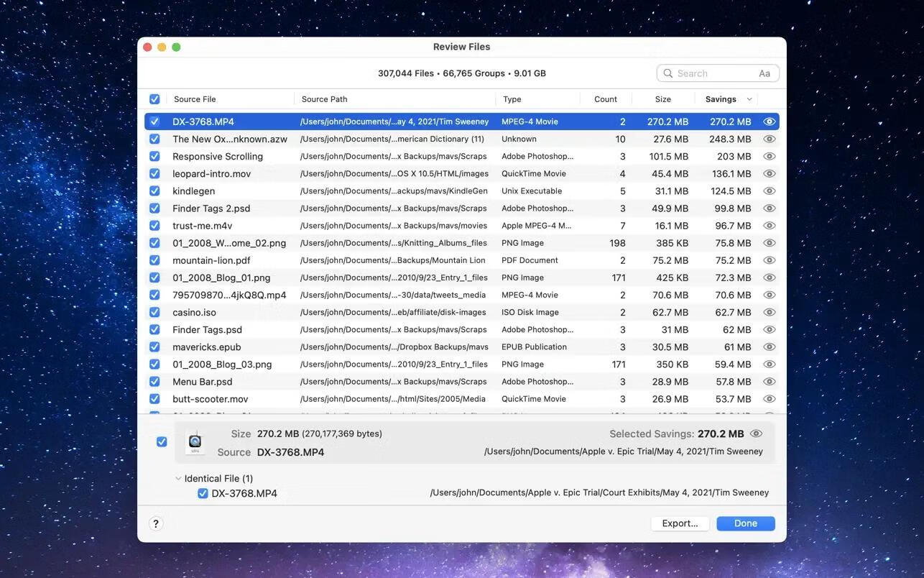Image resolution: width=924 pixels, height=578 pixels.
Task: Click the eye icon for DX-3768.MP4 row
Action: point(769,122)
